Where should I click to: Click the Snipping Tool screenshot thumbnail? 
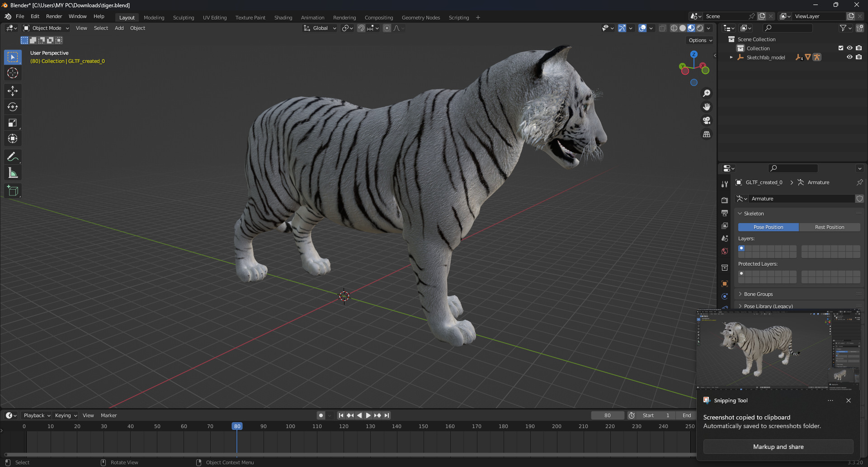point(778,349)
